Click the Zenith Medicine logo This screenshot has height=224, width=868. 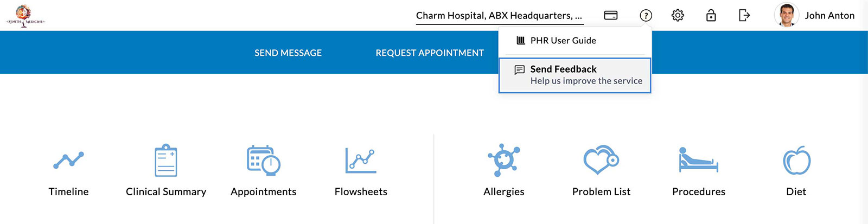(x=24, y=15)
